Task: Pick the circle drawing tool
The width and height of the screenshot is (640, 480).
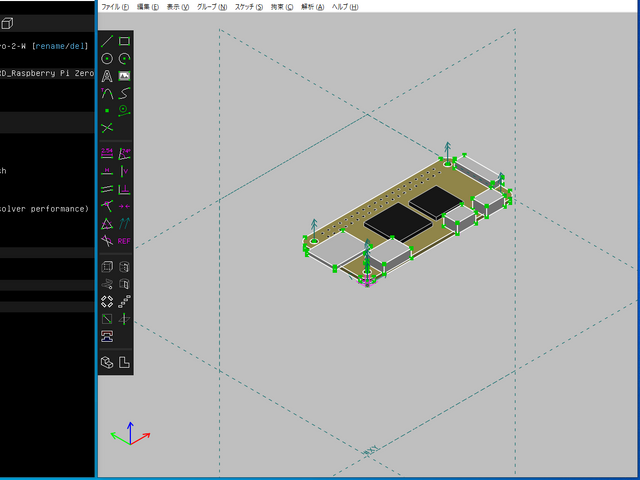Action: (x=107, y=59)
